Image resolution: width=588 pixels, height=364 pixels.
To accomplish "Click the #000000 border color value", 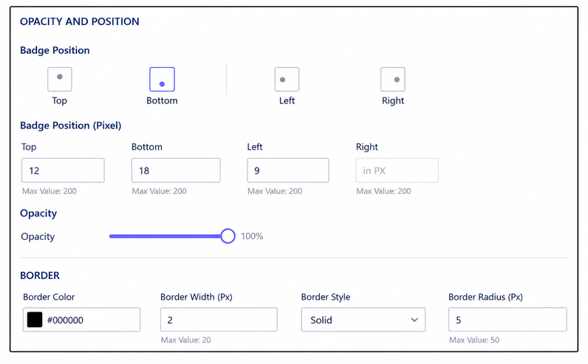I will coord(65,320).
